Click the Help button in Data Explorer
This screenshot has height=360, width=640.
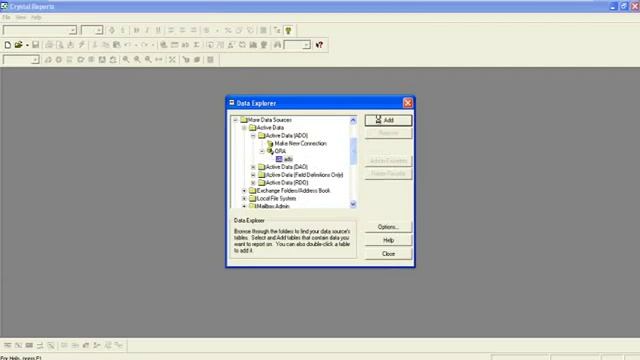[388, 240]
